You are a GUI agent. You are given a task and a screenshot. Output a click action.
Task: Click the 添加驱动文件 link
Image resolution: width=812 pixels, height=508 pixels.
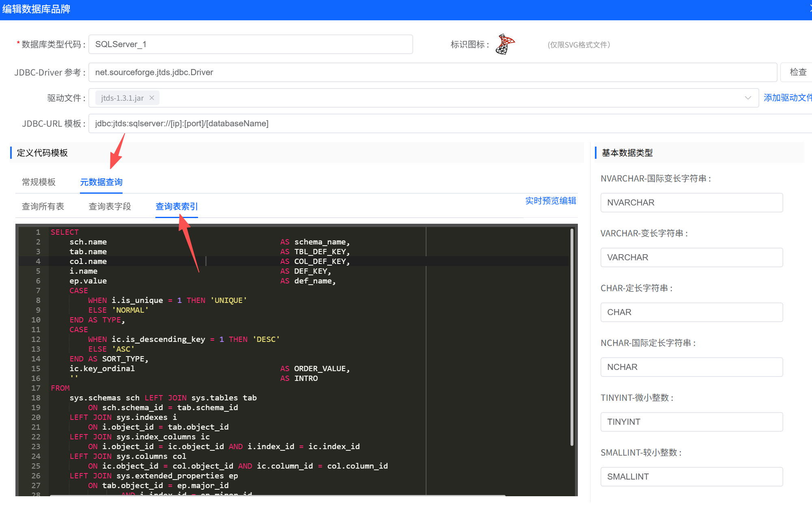pos(787,98)
